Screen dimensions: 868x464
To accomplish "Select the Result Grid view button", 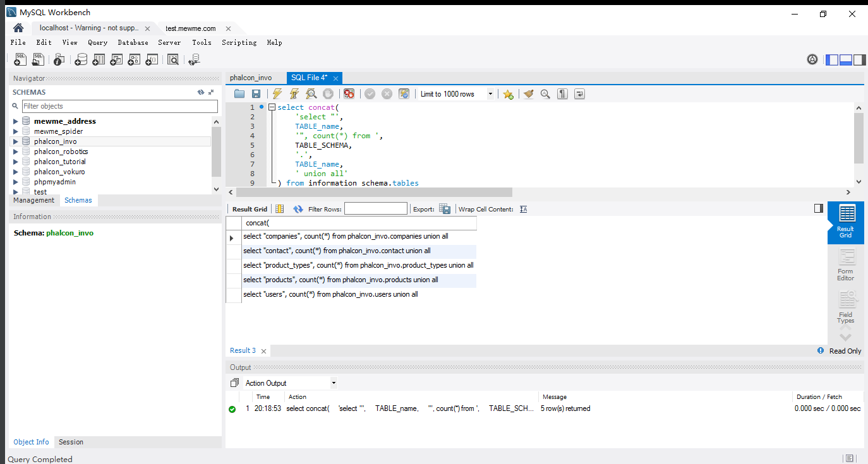I will point(847,222).
